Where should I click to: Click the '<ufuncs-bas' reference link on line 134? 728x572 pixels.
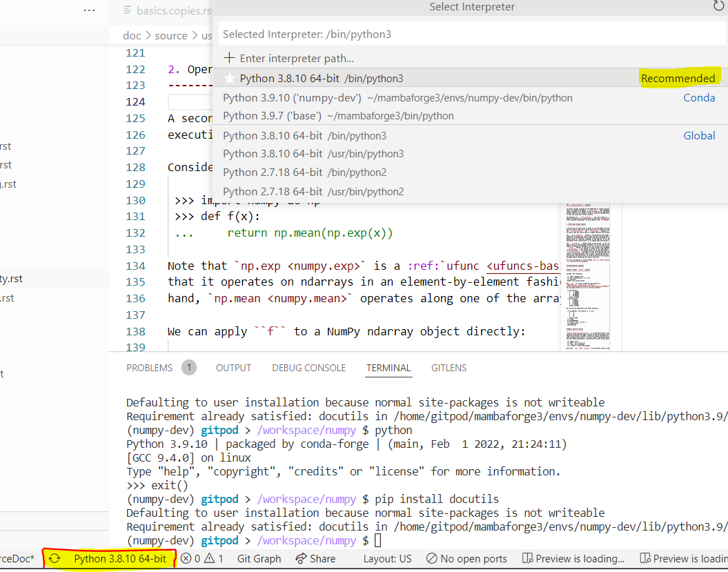click(523, 266)
